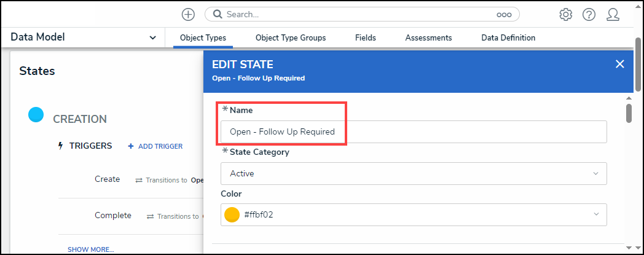Expand the Data Model dropdown
644x255 pixels.
152,38
